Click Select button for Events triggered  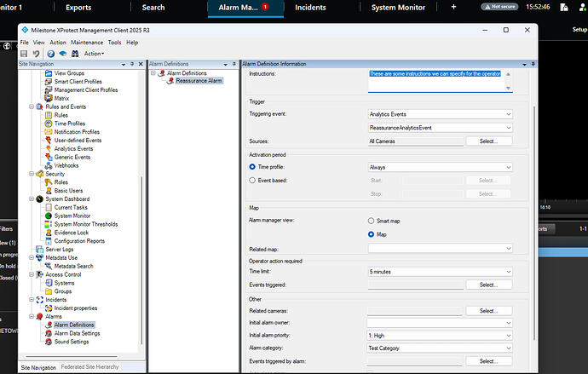click(488, 285)
